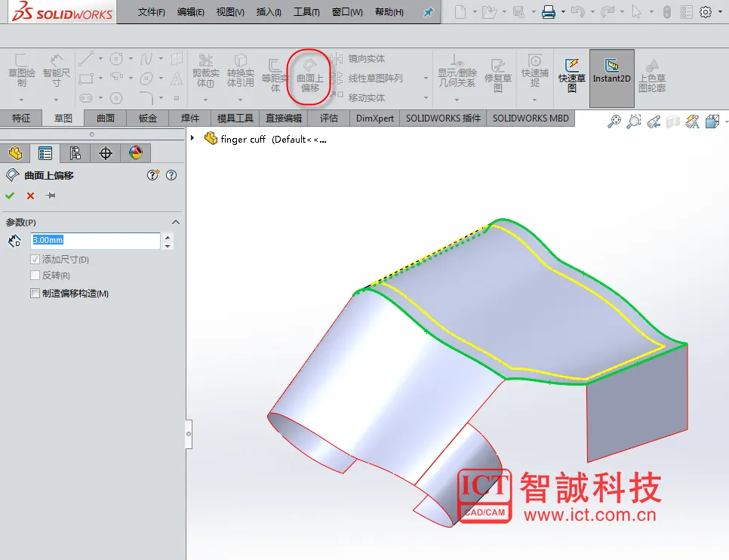The width and height of the screenshot is (729, 560).
Task: Open the DimXpertManager crosshair tab
Action: [106, 153]
